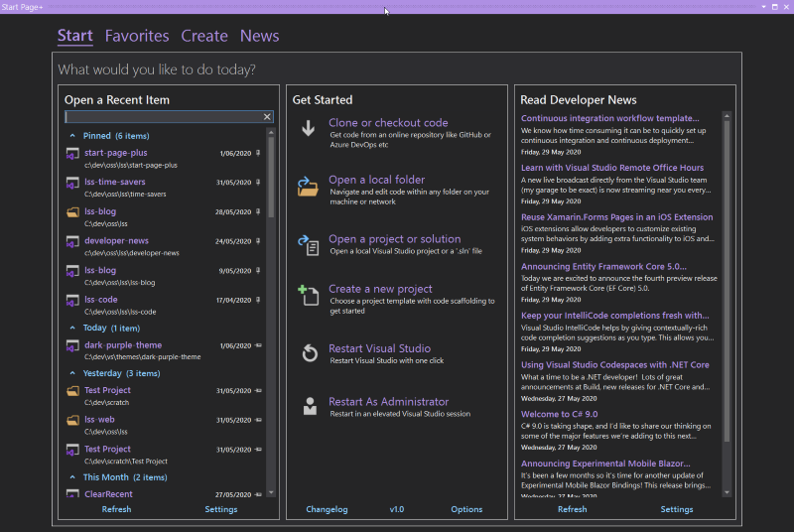Click the path c:\dev\oss\lss\developer-news
This screenshot has height=532, width=794.
(132, 253)
